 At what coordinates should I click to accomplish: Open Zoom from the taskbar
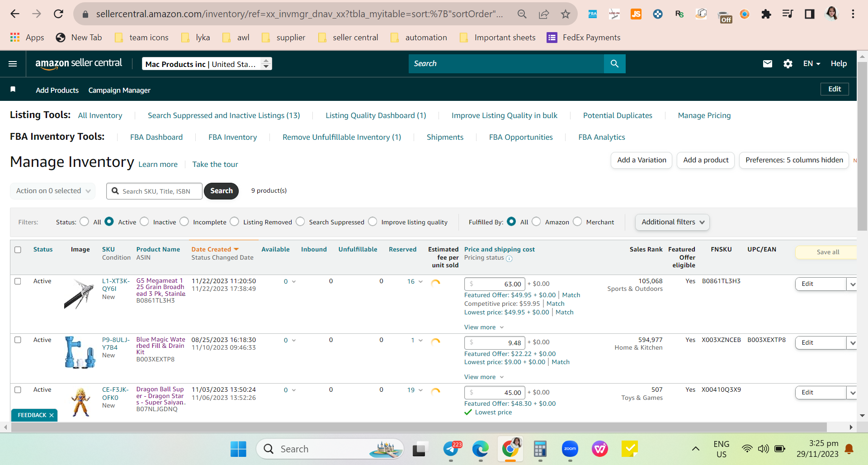[x=570, y=449]
